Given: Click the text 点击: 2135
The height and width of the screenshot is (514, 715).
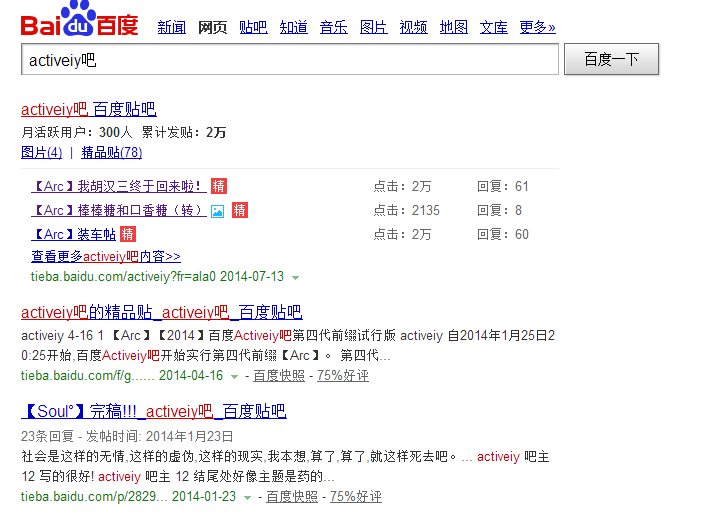Looking at the screenshot, I should (407, 210).
